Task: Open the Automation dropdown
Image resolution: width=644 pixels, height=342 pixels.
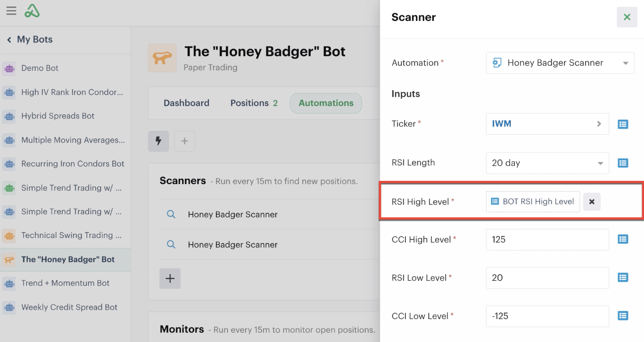Action: [560, 63]
